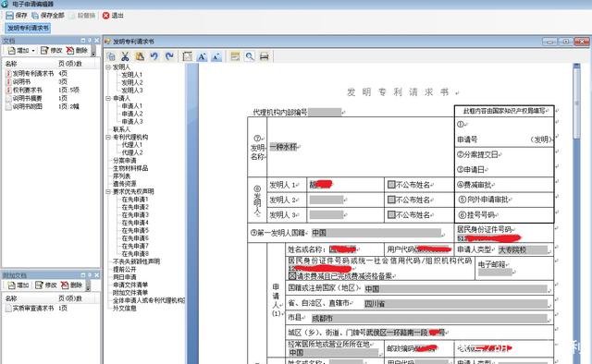Click 删除 in the 附加文档 panel toolbar
Screen dimensions: 592x364
pos(71,285)
